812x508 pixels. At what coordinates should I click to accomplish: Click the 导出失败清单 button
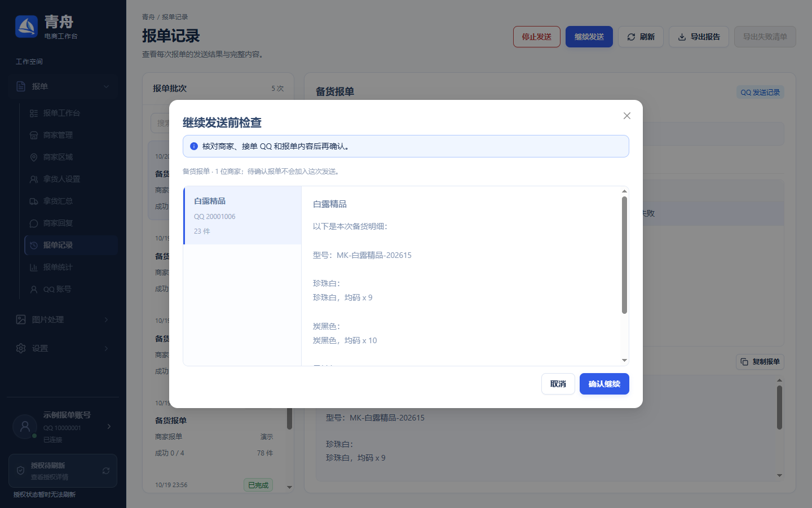coord(765,37)
